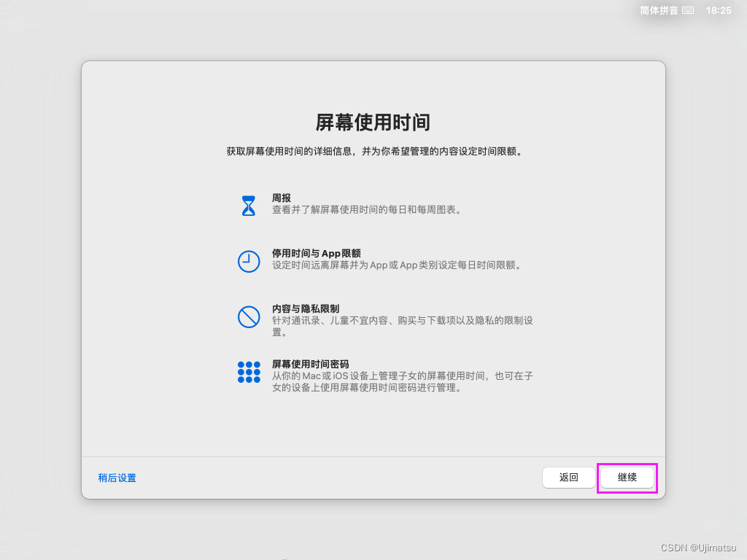Image resolution: width=747 pixels, height=560 pixels.
Task: Click the description 查看并了解屏幕使用时间的每日和每周图表
Action: click(367, 210)
